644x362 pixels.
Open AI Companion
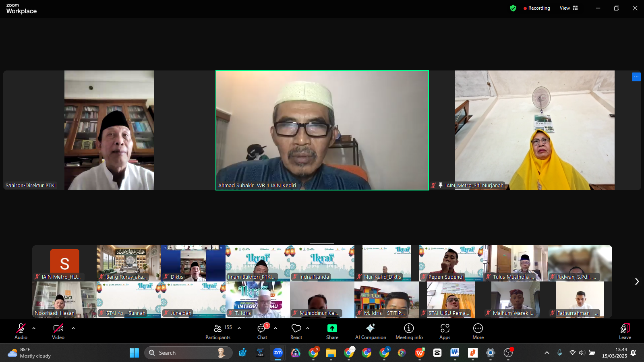coord(370,331)
